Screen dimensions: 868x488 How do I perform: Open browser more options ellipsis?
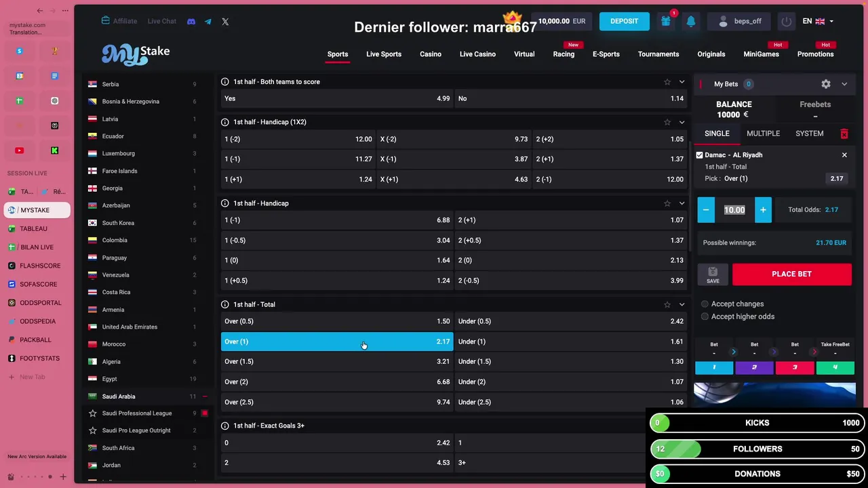pyautogui.click(x=65, y=11)
